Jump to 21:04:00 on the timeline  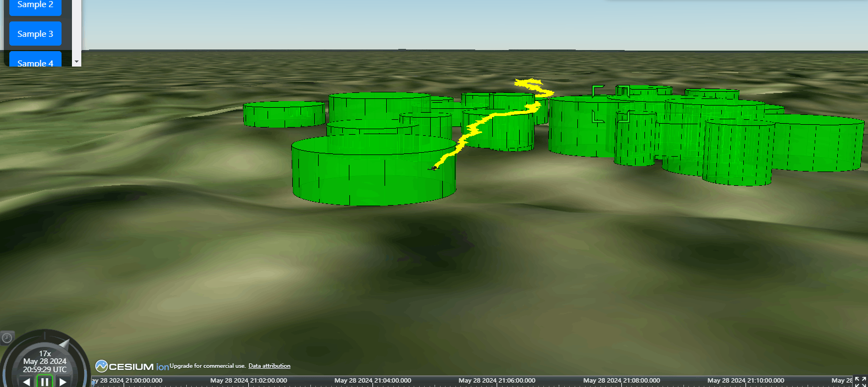point(372,381)
